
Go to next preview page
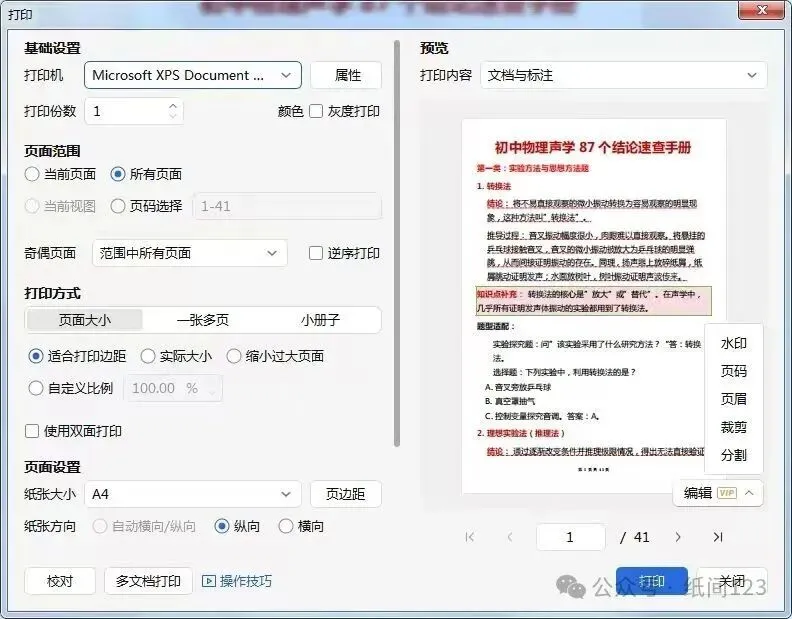coord(678,537)
